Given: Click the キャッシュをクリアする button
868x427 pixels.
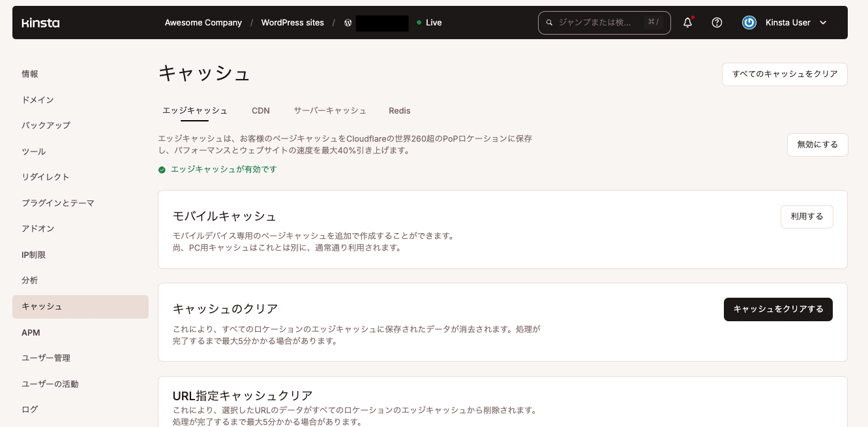Looking at the screenshot, I should click(x=778, y=309).
